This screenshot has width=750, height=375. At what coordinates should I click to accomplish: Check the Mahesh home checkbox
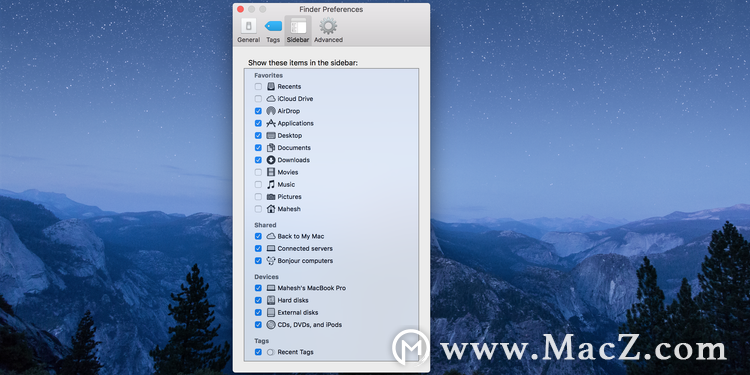tap(258, 209)
